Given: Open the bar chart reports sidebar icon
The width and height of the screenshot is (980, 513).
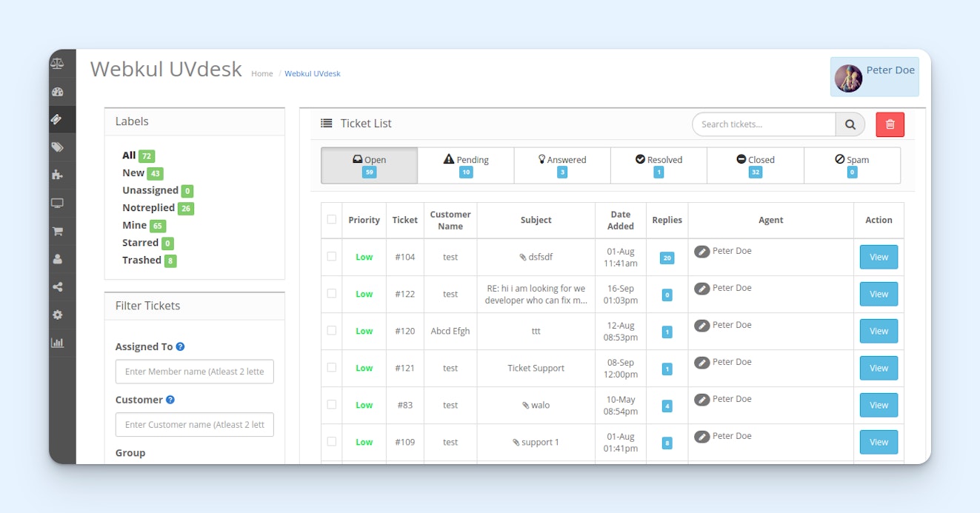Looking at the screenshot, I should coord(57,343).
